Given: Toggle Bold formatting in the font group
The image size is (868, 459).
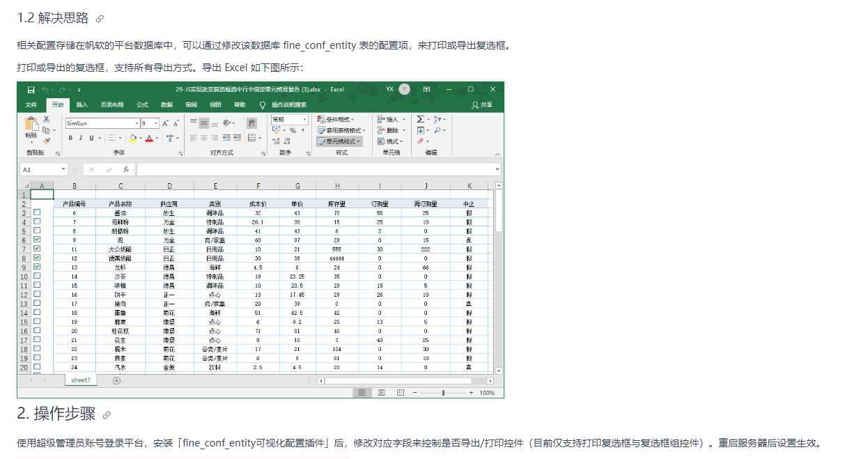Looking at the screenshot, I should [70, 138].
